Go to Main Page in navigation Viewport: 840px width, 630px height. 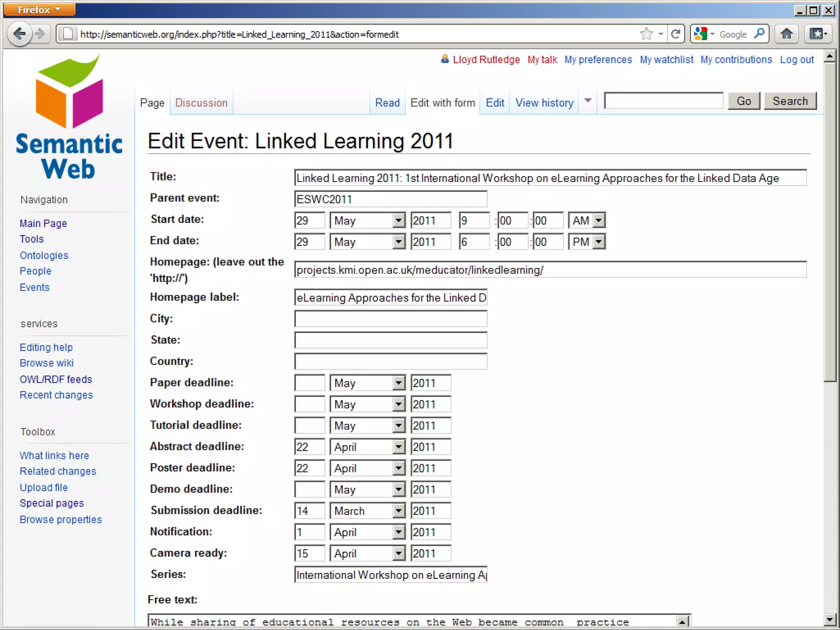43,223
